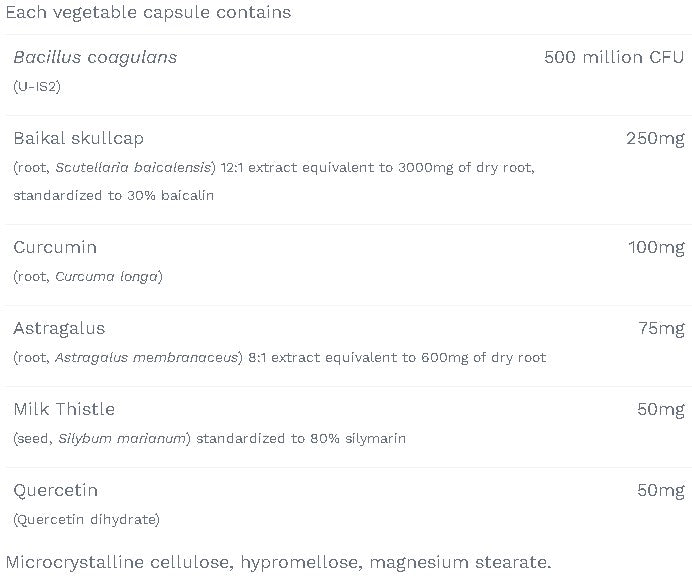692x576 pixels.
Task: Click the 75mg dosage value
Action: [661, 328]
